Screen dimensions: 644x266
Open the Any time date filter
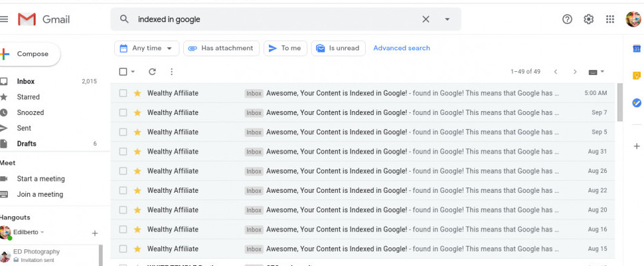coord(147,48)
